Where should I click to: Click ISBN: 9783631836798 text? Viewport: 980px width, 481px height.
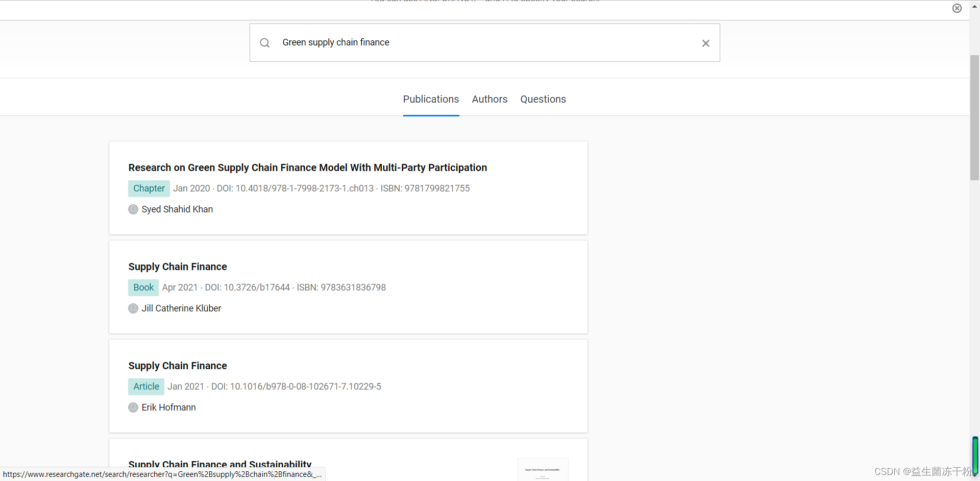(x=341, y=287)
